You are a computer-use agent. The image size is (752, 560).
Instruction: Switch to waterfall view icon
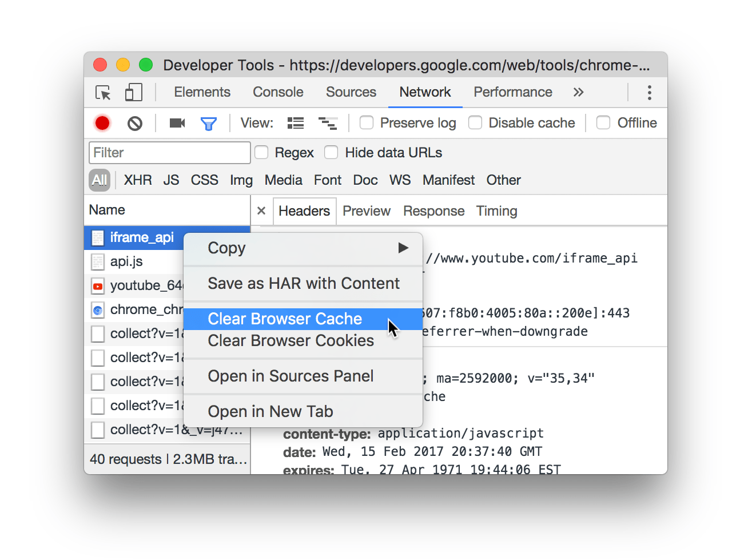click(328, 122)
